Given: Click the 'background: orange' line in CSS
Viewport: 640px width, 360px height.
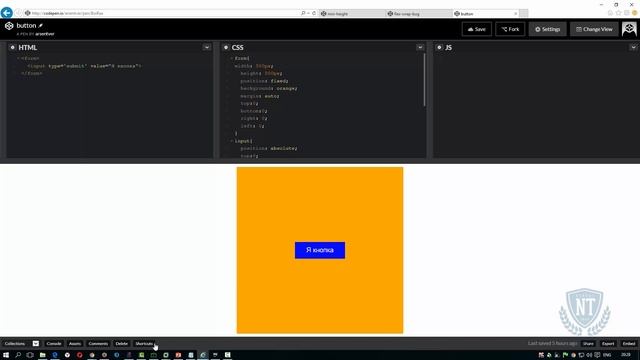Looking at the screenshot, I should [x=269, y=89].
